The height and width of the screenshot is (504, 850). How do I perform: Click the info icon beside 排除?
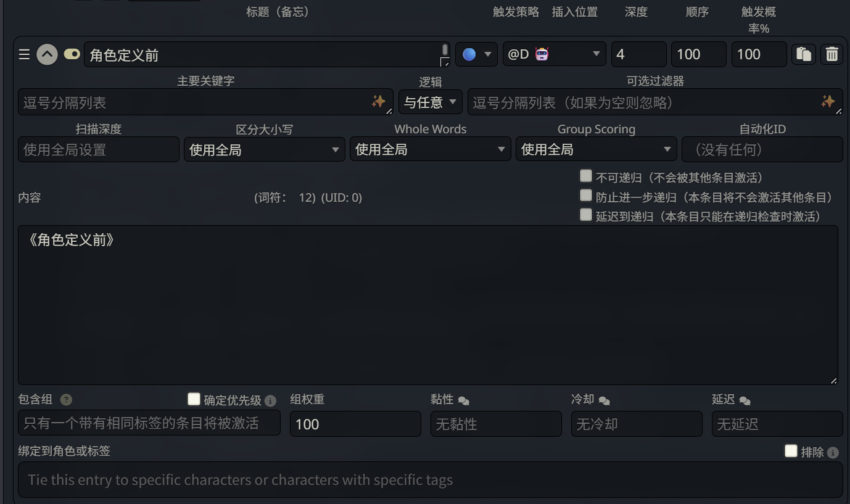pyautogui.click(x=832, y=452)
